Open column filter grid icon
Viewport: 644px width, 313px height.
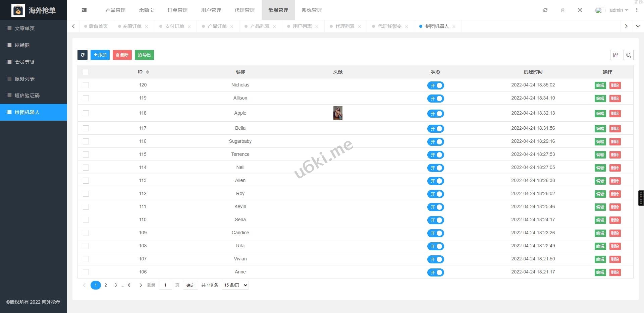[x=615, y=55]
